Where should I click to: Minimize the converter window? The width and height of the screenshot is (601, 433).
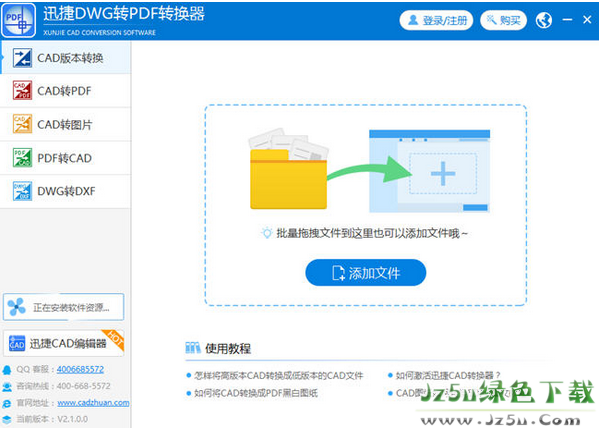(567, 20)
